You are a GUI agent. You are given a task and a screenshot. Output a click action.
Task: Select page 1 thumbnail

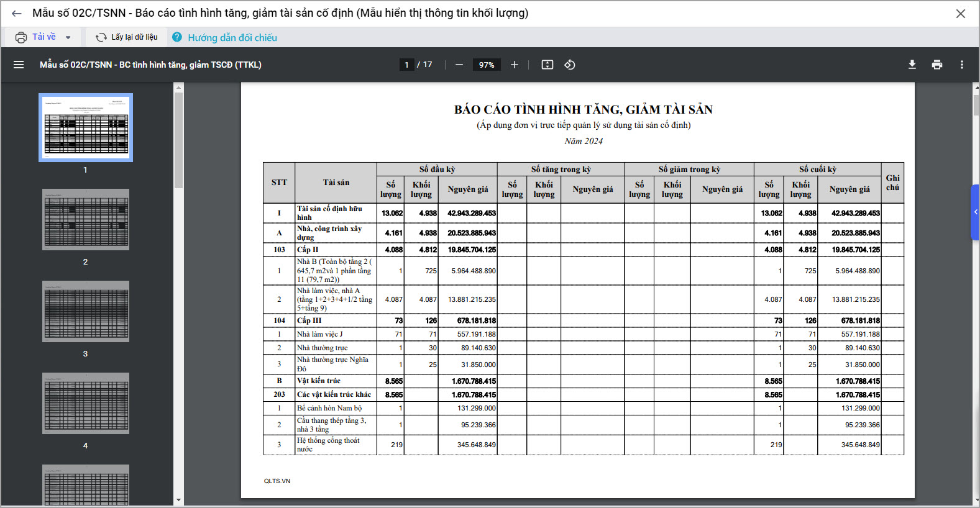click(x=86, y=127)
